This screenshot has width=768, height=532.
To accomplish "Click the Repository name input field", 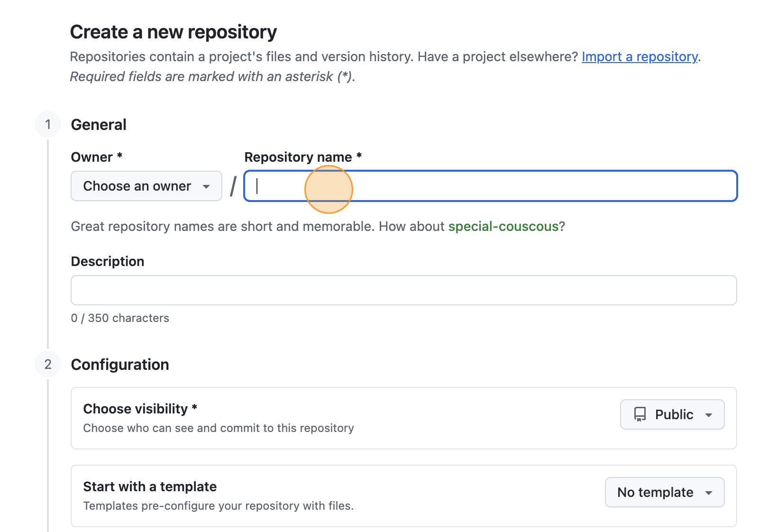I will [491, 186].
